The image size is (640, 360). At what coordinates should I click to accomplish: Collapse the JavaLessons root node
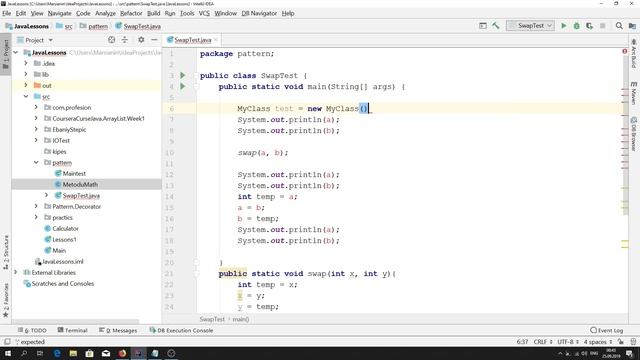click(16, 53)
